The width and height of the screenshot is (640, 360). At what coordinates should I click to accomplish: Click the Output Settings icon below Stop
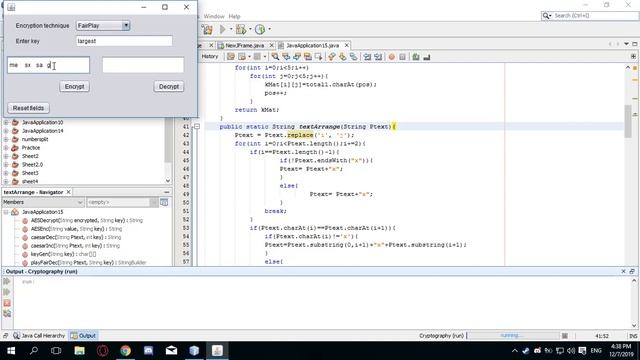tap(7, 313)
